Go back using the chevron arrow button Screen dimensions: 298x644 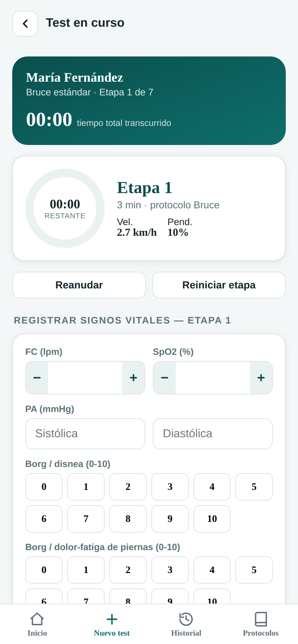tap(25, 24)
